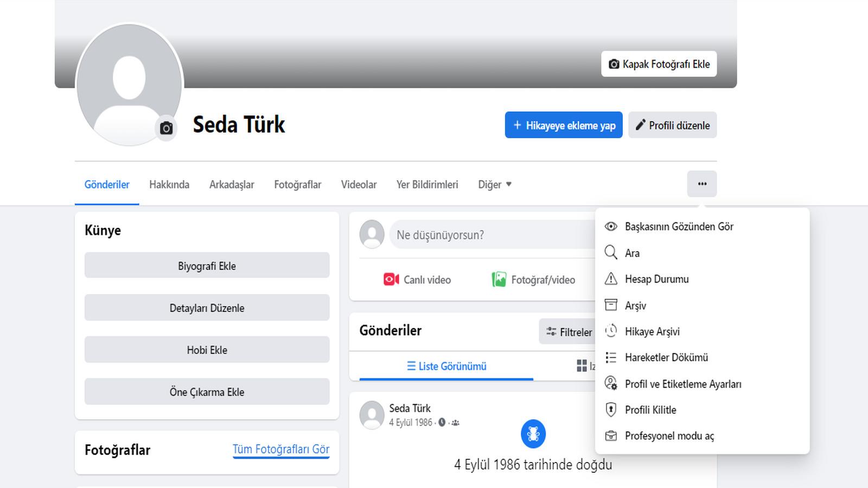The image size is (868, 488).
Task: Click the blue baby birth icon in post
Action: (533, 434)
